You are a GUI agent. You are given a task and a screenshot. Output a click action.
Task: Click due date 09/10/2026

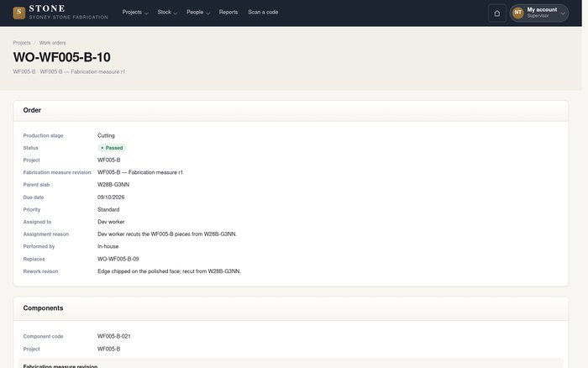[111, 197]
